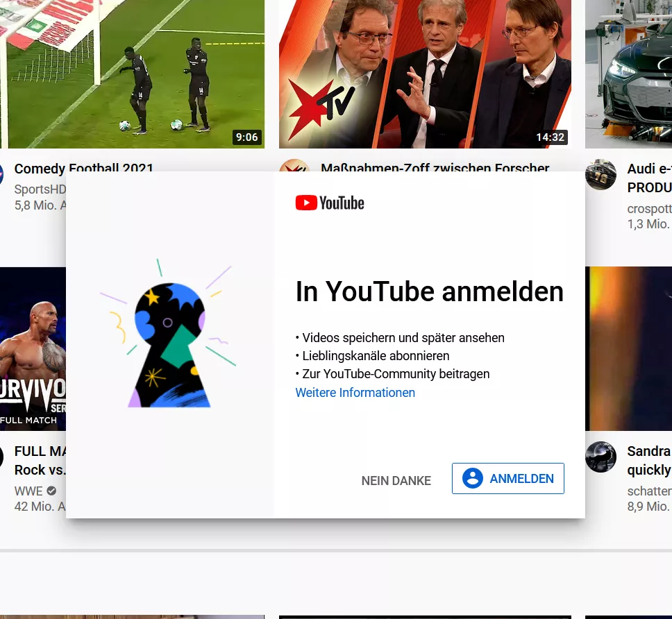
Task: Click the user avatar icon in Anmelden button
Action: point(473,478)
